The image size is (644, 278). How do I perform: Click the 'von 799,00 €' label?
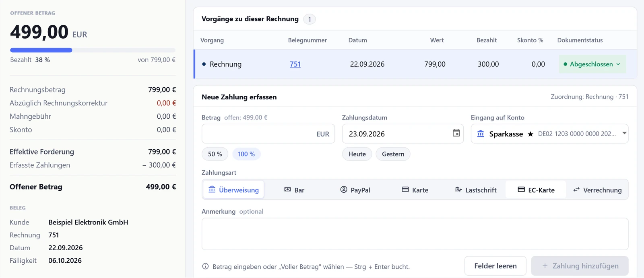point(157,60)
